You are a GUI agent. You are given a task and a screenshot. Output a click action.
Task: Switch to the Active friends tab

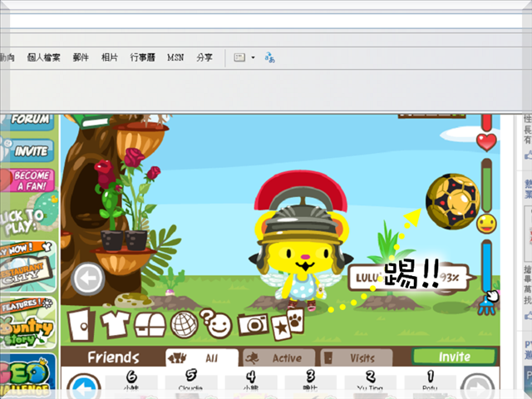point(279,358)
